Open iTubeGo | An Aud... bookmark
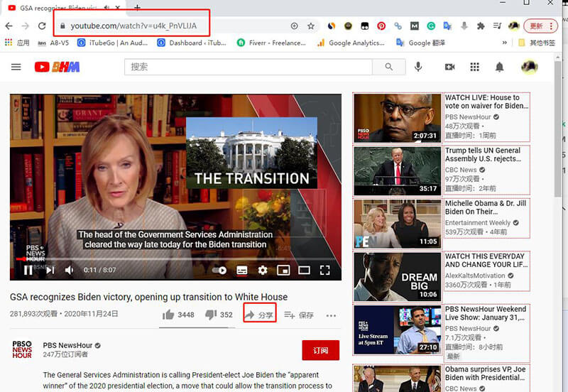The image size is (568, 392). [113, 43]
